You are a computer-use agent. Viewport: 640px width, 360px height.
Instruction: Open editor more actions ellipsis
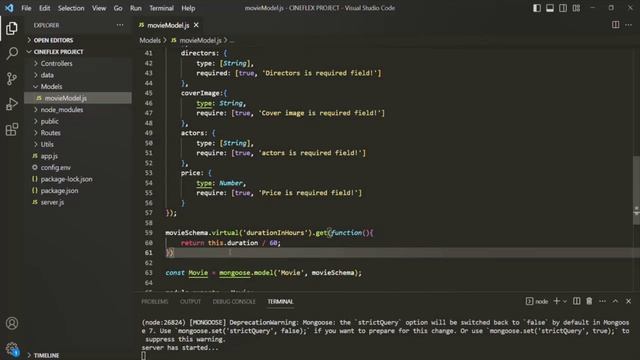pyautogui.click(x=629, y=25)
